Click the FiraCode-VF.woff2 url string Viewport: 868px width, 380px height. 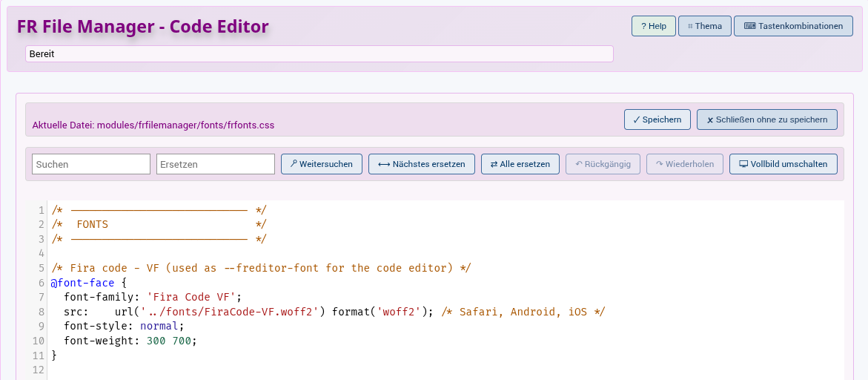231,311
